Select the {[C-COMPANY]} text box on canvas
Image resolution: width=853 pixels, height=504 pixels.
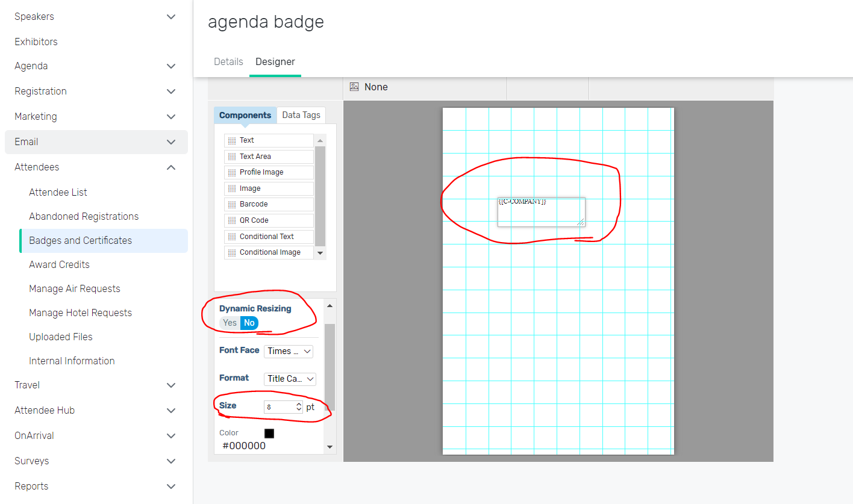tap(541, 212)
